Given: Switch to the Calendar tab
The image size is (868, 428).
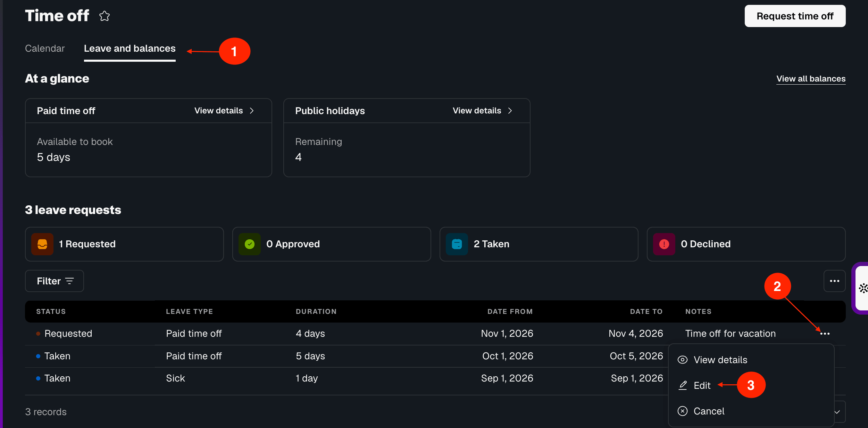Looking at the screenshot, I should click(x=45, y=48).
